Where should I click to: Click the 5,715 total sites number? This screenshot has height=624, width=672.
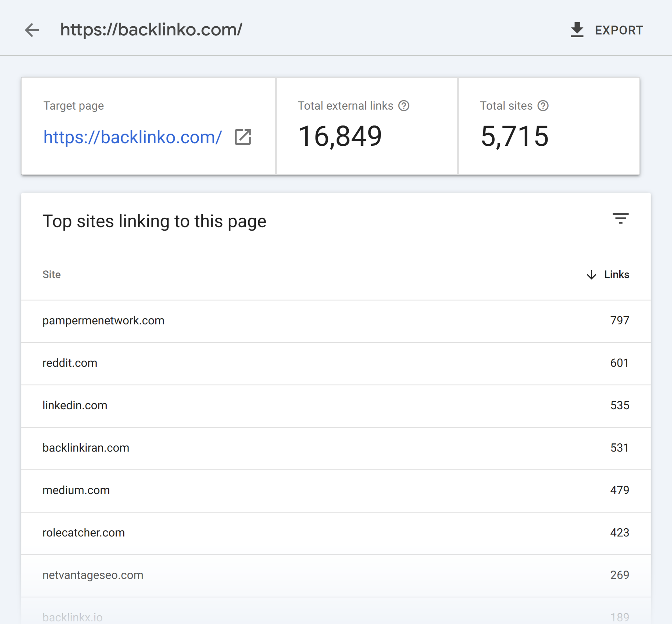(514, 137)
